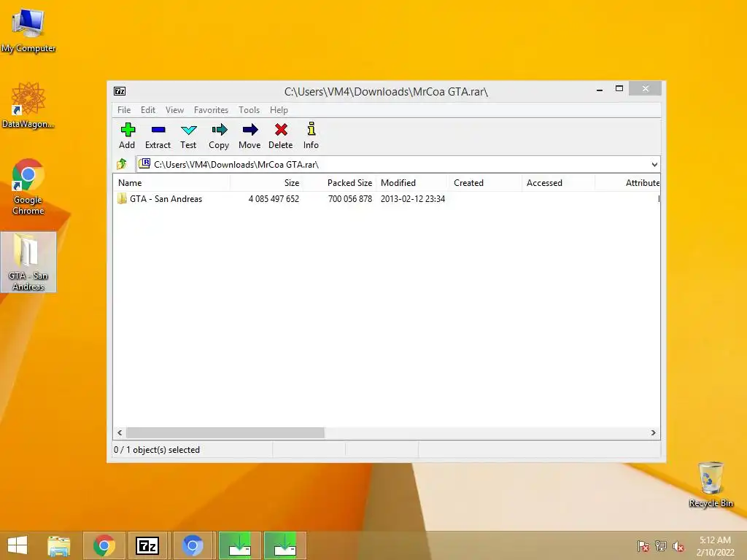
Task: Click the horizontal scrollbar thumb
Action: coord(225,432)
